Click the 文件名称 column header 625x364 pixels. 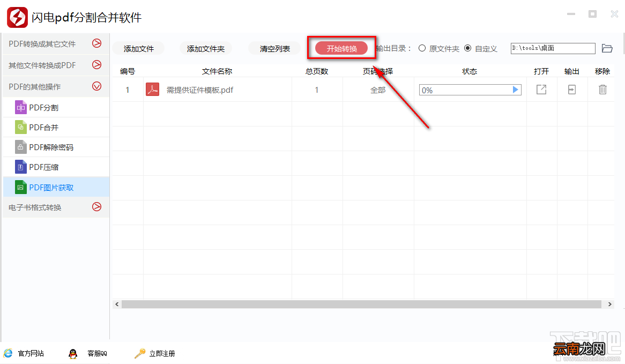point(217,71)
